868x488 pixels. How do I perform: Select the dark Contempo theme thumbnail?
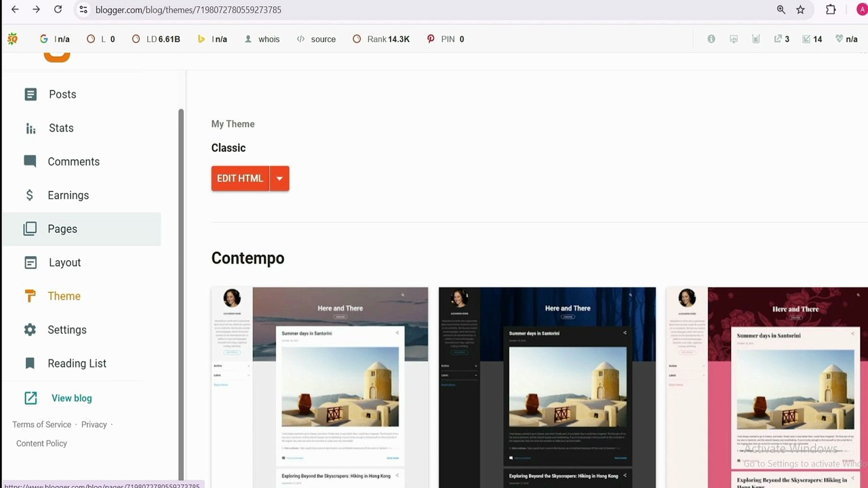547,388
